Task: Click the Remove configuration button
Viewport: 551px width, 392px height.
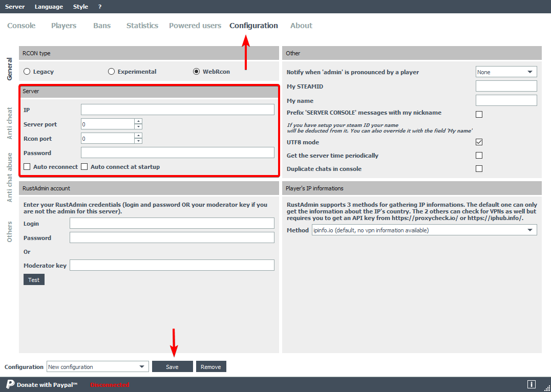Action: [x=210, y=367]
